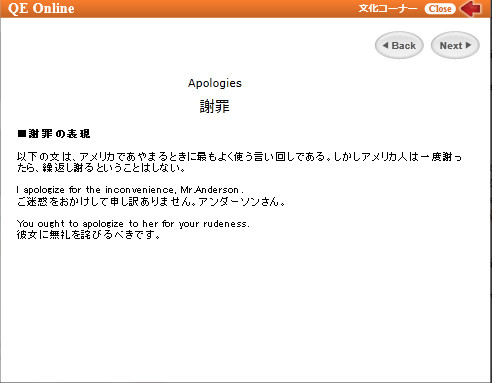Click the ■謝罪の表現 section heading
Image resolution: width=492 pixels, height=383 pixels.
[x=54, y=134]
